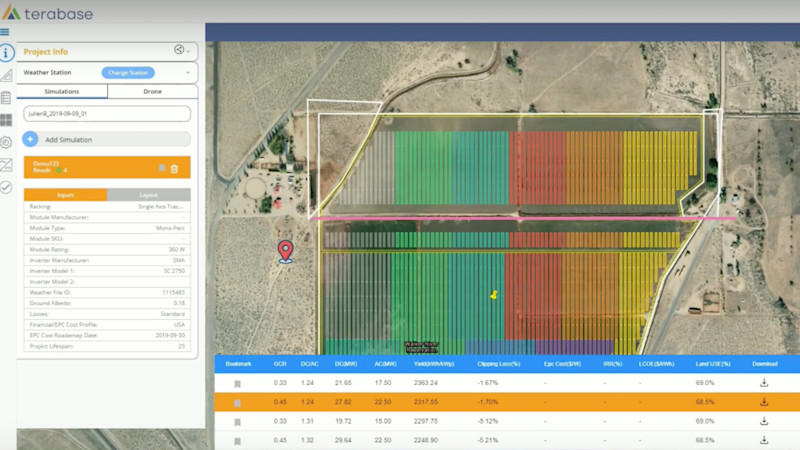Viewport: 800px width, 450px height.
Task: Bookmark the row with DC 21.65
Action: point(237,384)
